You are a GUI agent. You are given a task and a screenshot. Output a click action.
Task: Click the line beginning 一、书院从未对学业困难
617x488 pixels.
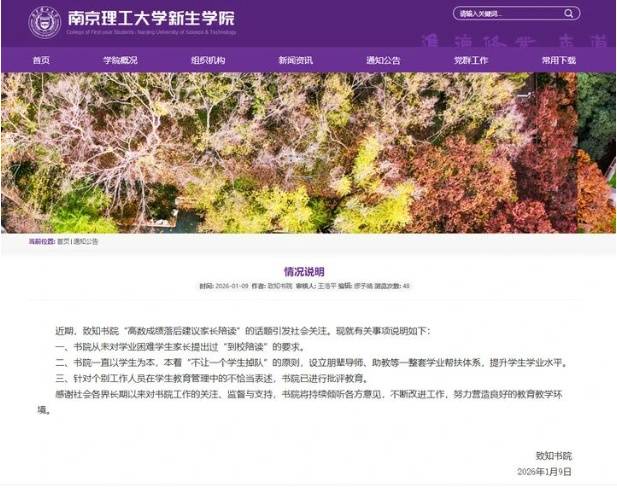click(x=180, y=347)
